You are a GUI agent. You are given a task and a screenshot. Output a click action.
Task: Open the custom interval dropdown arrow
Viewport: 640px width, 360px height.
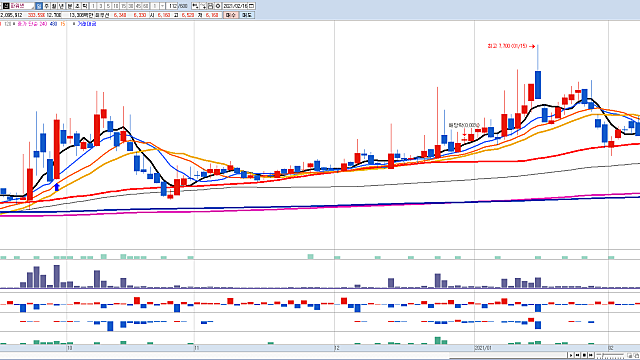[162, 6]
